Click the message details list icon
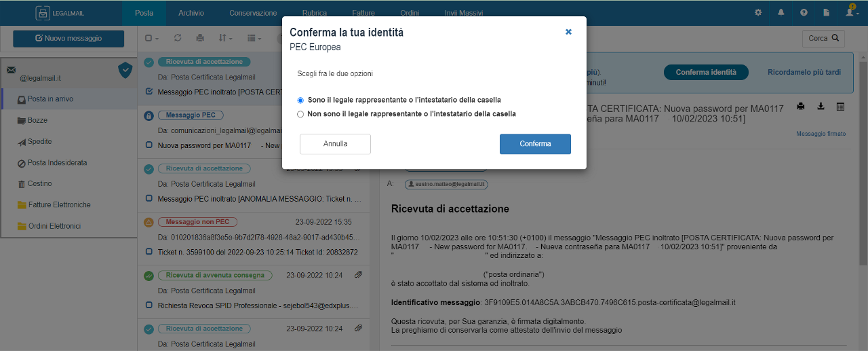The width and height of the screenshot is (868, 351). coord(841,106)
